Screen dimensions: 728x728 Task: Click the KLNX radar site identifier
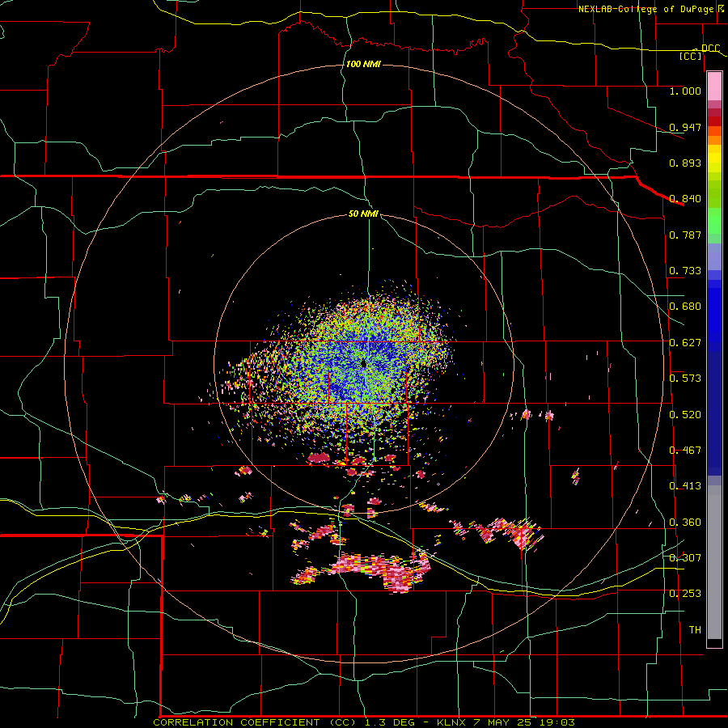[x=452, y=722]
